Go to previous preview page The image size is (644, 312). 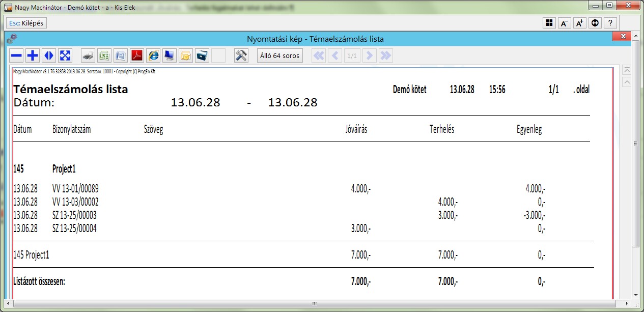tap(335, 55)
